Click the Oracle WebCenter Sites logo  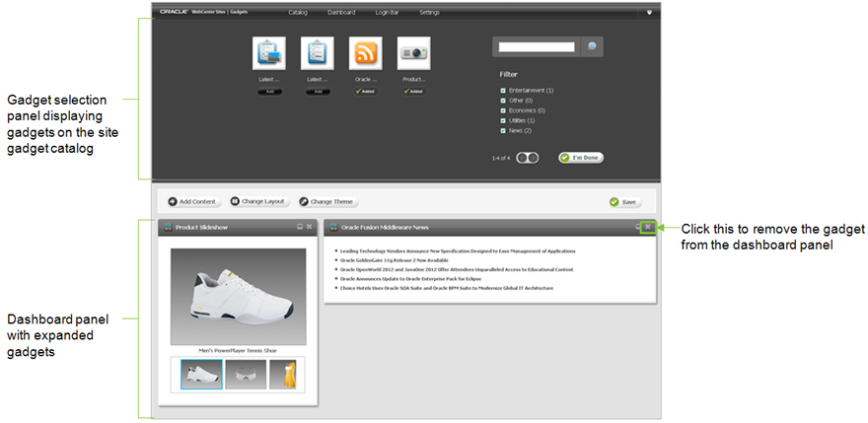pyautogui.click(x=204, y=12)
